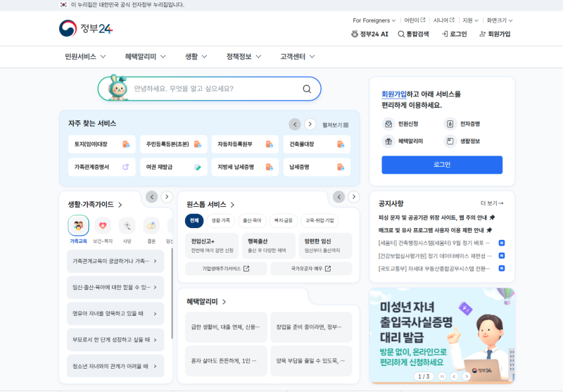
Task: Select the 결혼 rings icon
Action: [x=151, y=225]
